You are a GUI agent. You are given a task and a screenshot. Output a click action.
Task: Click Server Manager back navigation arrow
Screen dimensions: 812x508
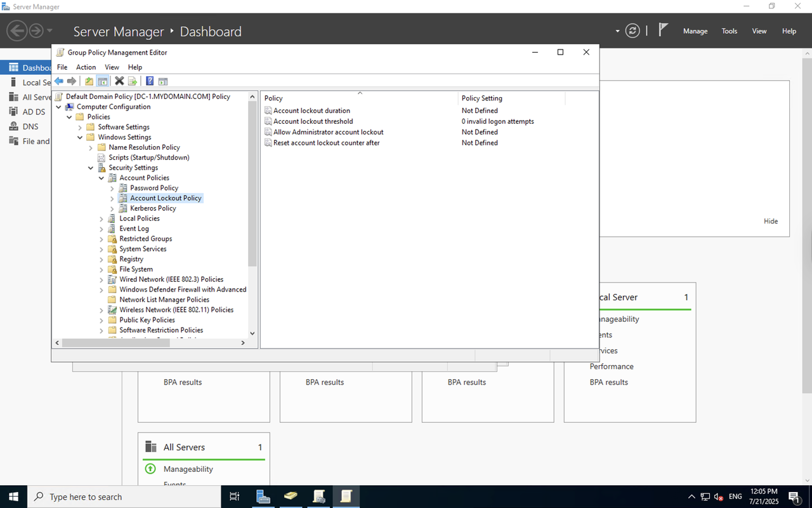pos(17,30)
